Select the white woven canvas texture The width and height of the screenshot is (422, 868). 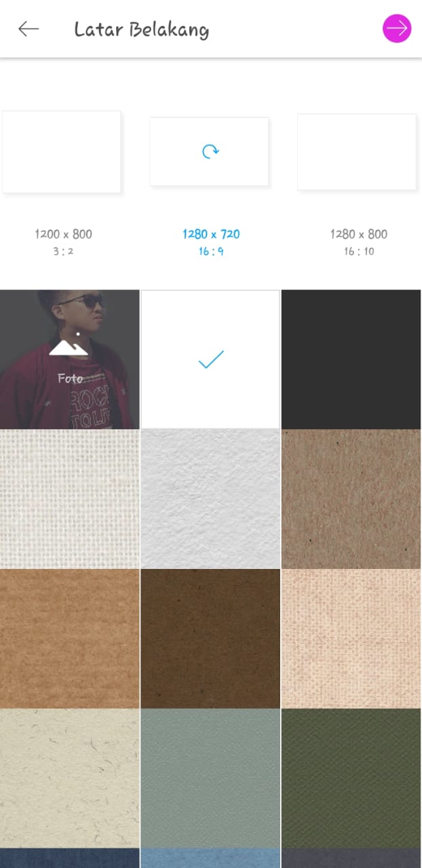coord(70,499)
